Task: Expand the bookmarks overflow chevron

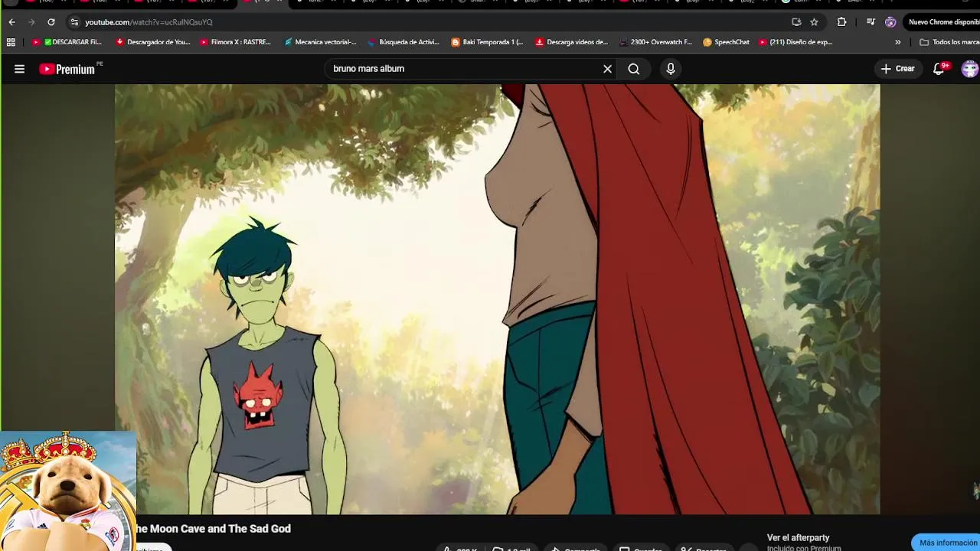Action: [897, 42]
